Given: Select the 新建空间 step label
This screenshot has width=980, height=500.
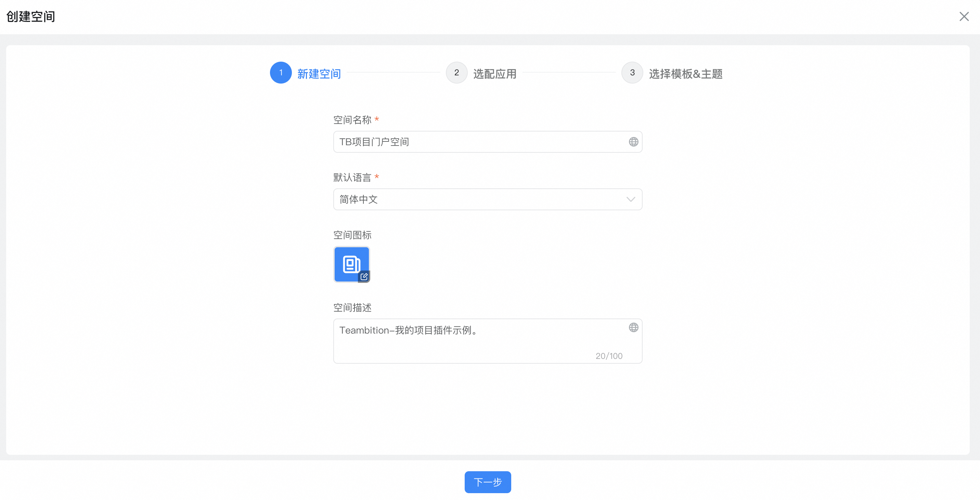Looking at the screenshot, I should click(319, 74).
